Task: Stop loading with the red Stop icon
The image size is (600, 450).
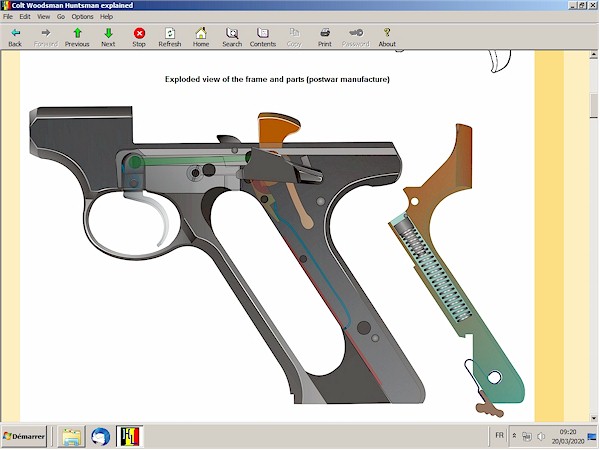Action: click(139, 37)
